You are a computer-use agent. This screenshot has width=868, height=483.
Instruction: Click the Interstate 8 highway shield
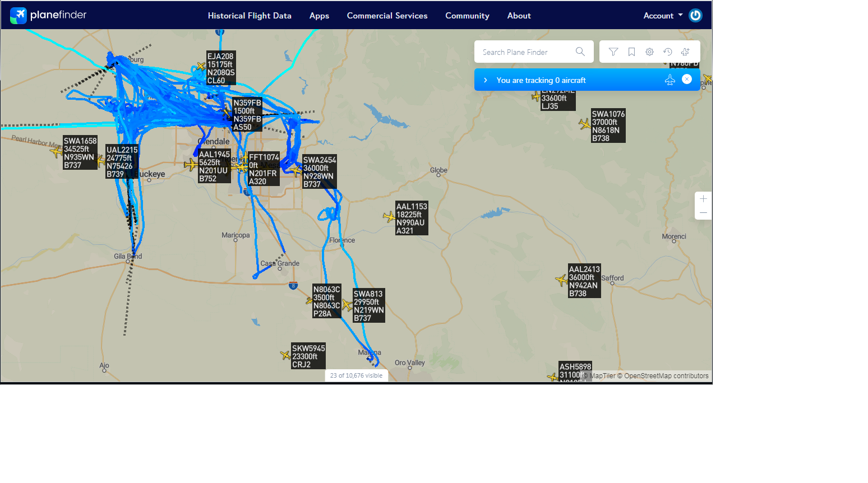(x=293, y=286)
